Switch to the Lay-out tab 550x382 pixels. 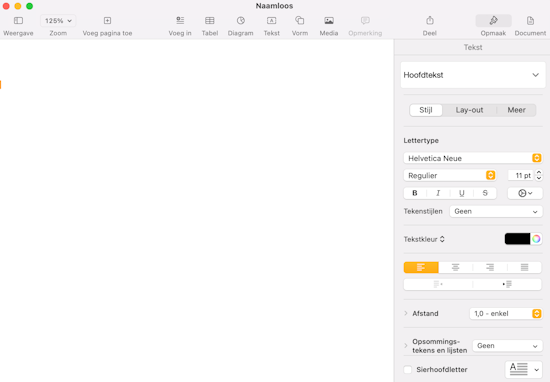point(469,110)
